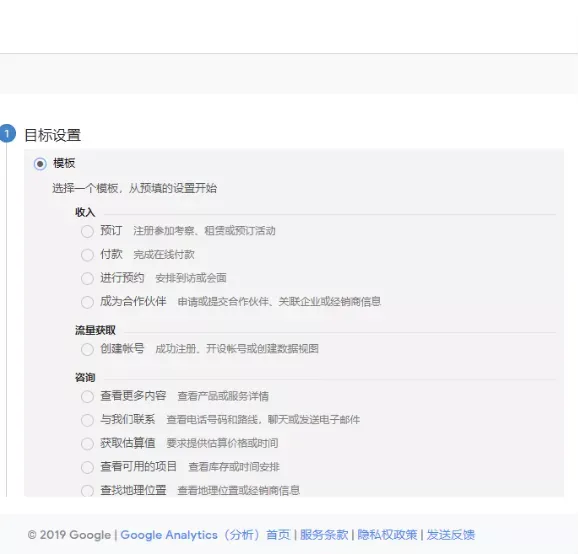Click the 流量获取 category header
The image size is (580, 556).
95,330
